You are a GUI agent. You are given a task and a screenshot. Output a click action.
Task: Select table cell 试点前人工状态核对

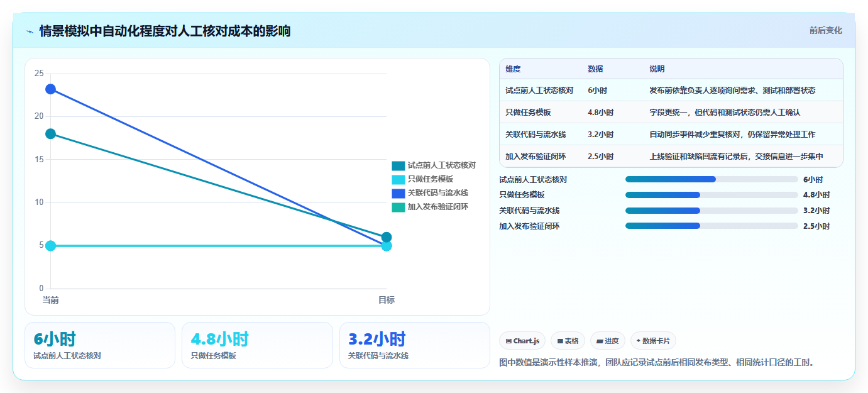[539, 91]
